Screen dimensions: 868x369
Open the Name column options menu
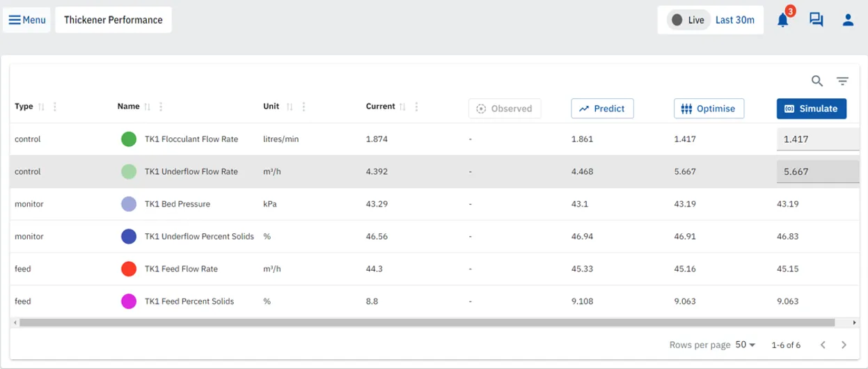(x=161, y=107)
